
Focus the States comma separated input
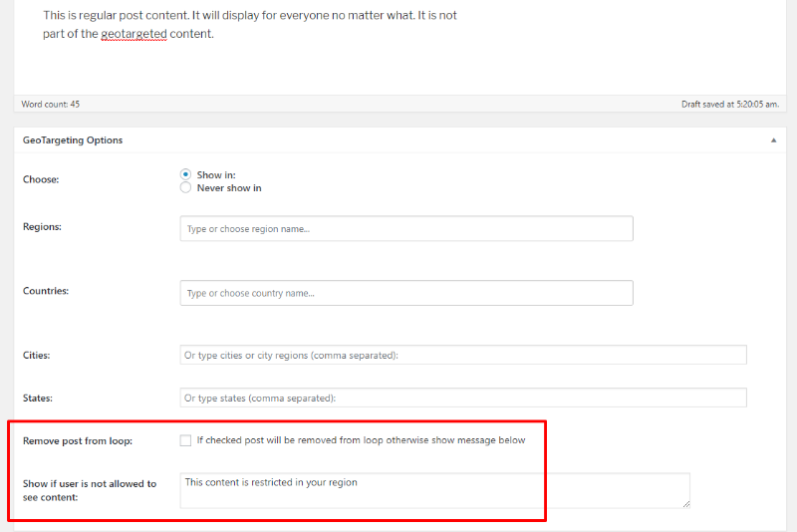click(463, 399)
